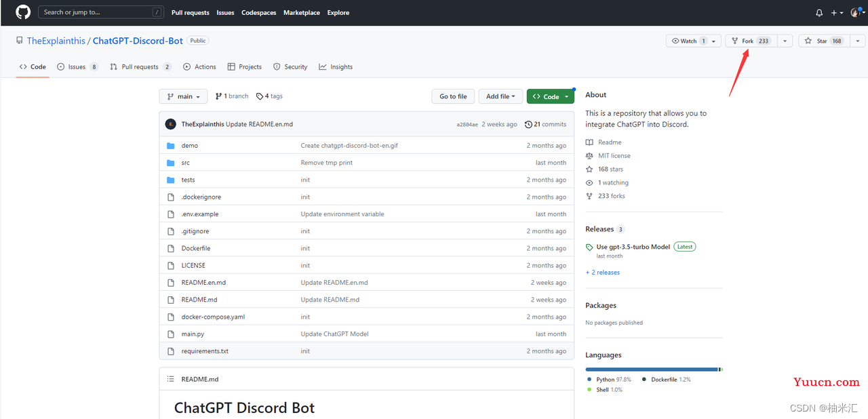Switch to the Code tab
The height and width of the screenshot is (419, 868).
(x=33, y=66)
